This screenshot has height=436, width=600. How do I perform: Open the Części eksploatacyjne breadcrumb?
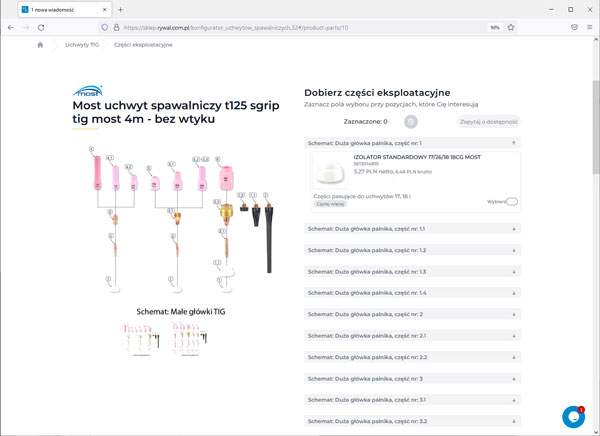143,45
